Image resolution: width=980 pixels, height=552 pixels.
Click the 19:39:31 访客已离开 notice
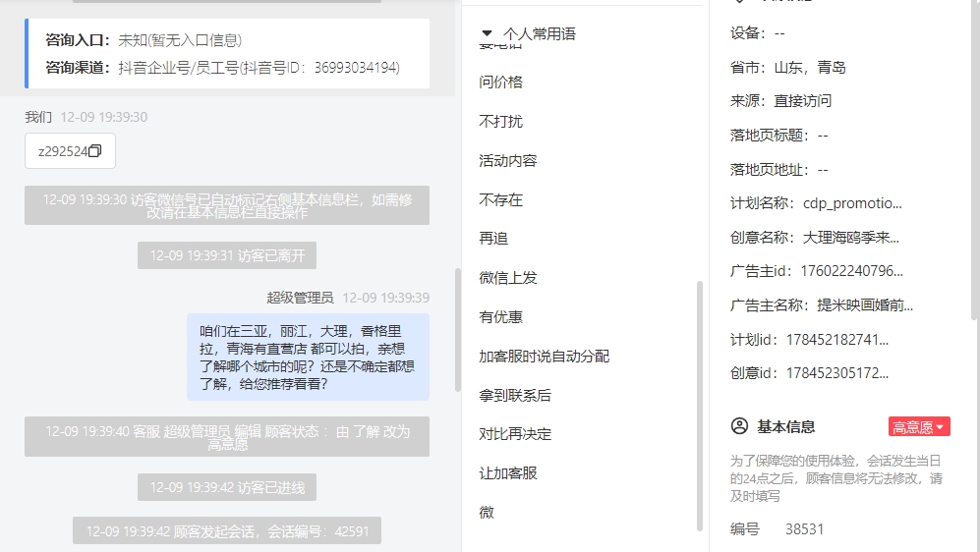pyautogui.click(x=227, y=255)
